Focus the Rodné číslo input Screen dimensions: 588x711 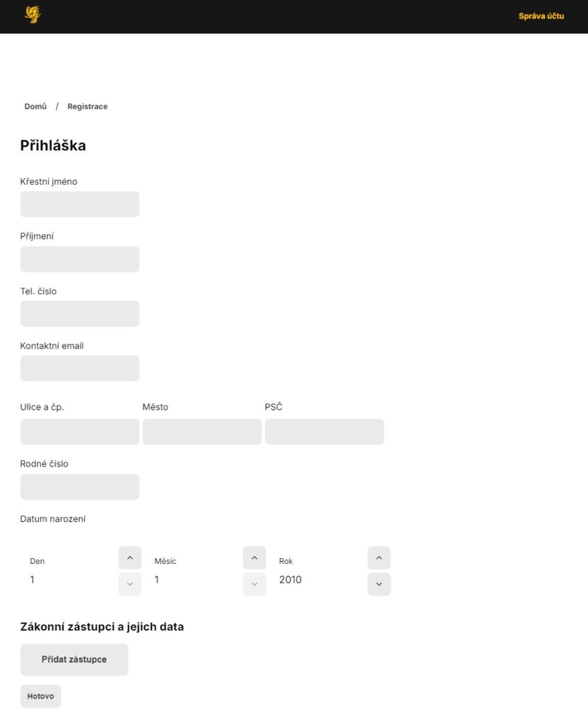point(80,487)
